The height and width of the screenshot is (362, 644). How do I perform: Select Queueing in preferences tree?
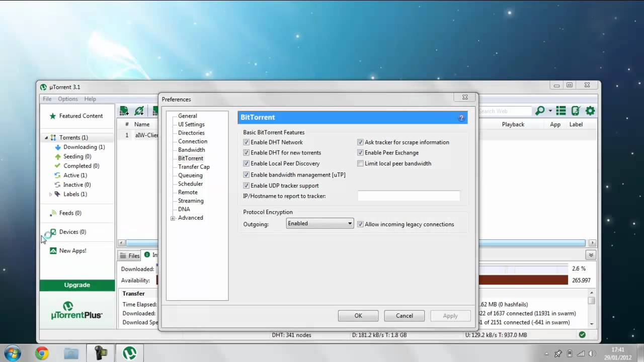(190, 175)
